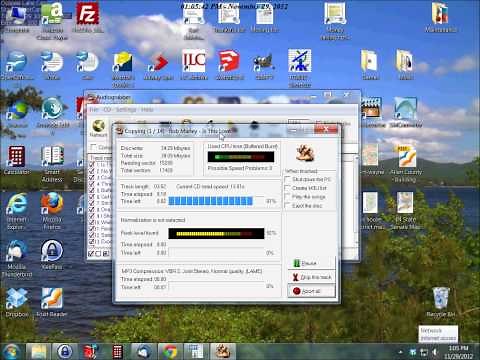Click the network icon in system tray
The image size is (480, 360).
[x=424, y=352]
